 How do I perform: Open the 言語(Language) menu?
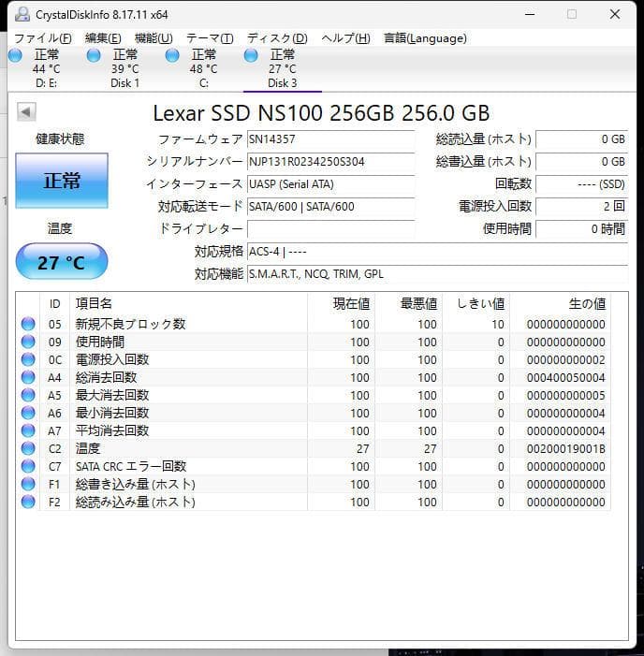425,38
